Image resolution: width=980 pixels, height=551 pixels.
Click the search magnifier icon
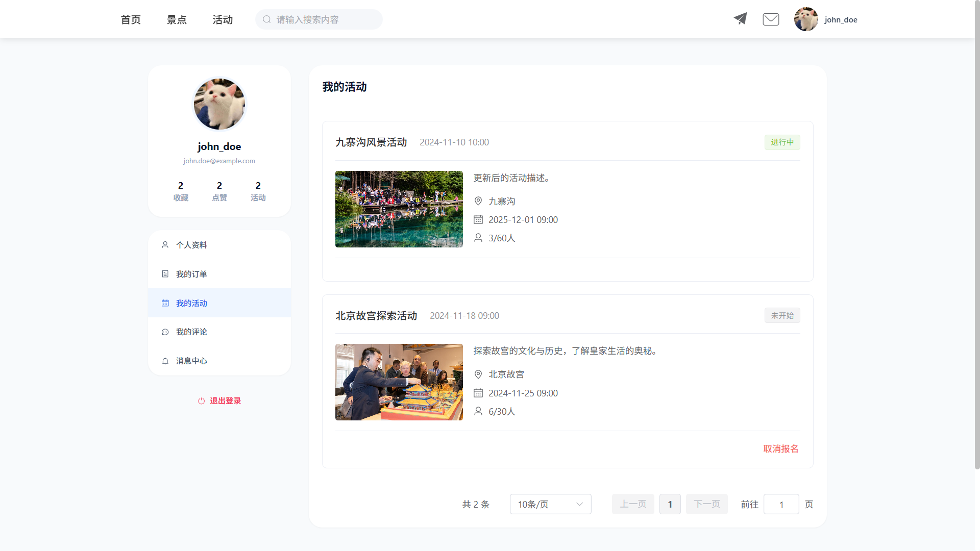[266, 19]
